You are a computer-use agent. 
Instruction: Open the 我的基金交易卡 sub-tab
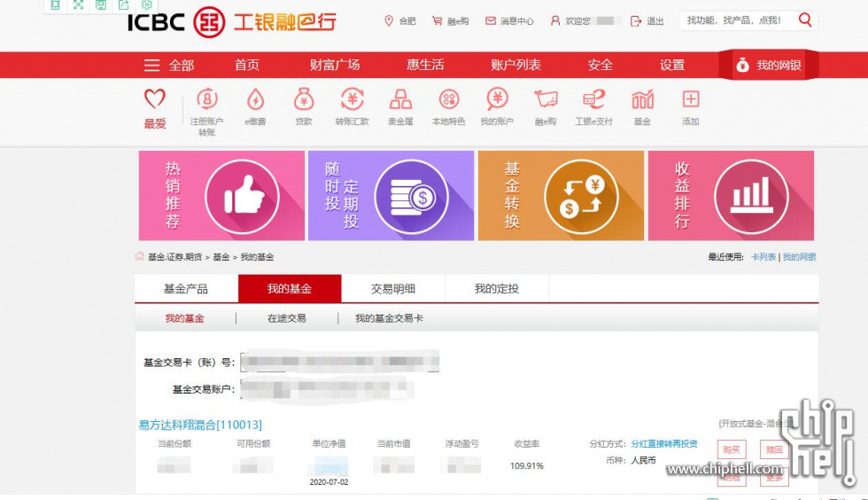[389, 318]
